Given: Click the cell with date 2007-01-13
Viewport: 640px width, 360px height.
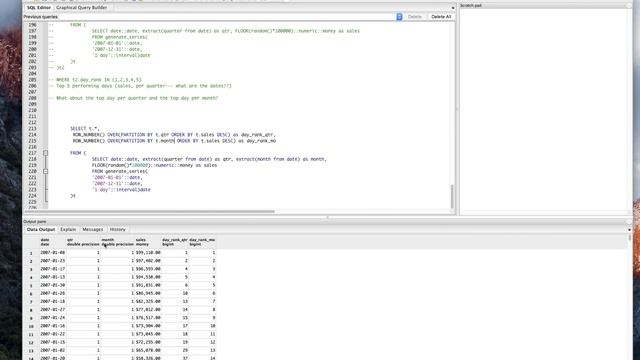Looking at the screenshot, I should 53,277.
